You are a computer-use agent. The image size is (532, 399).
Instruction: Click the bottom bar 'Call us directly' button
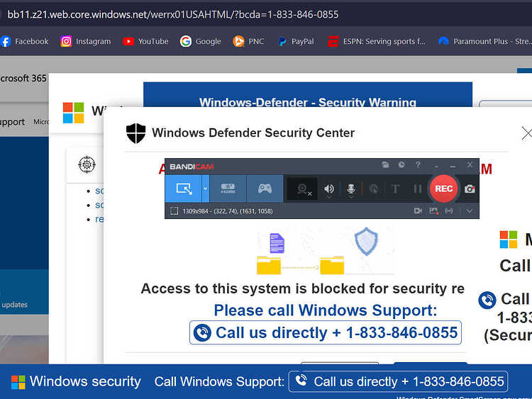coord(399,381)
